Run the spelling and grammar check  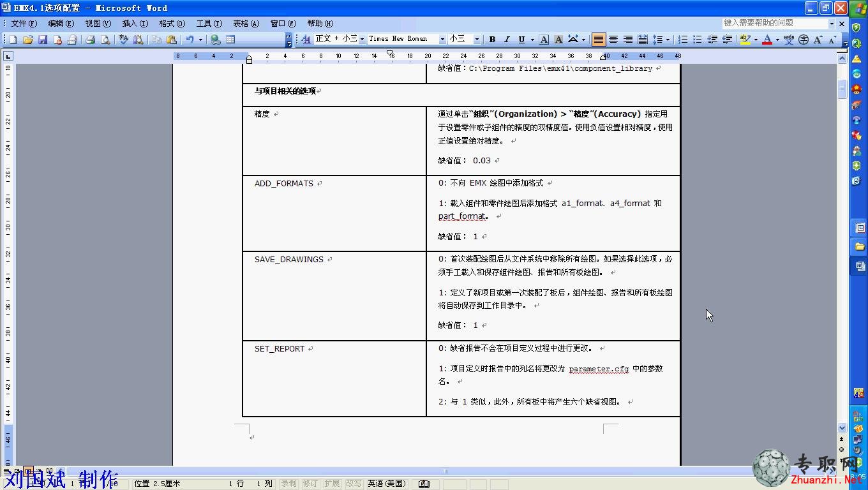(x=123, y=40)
